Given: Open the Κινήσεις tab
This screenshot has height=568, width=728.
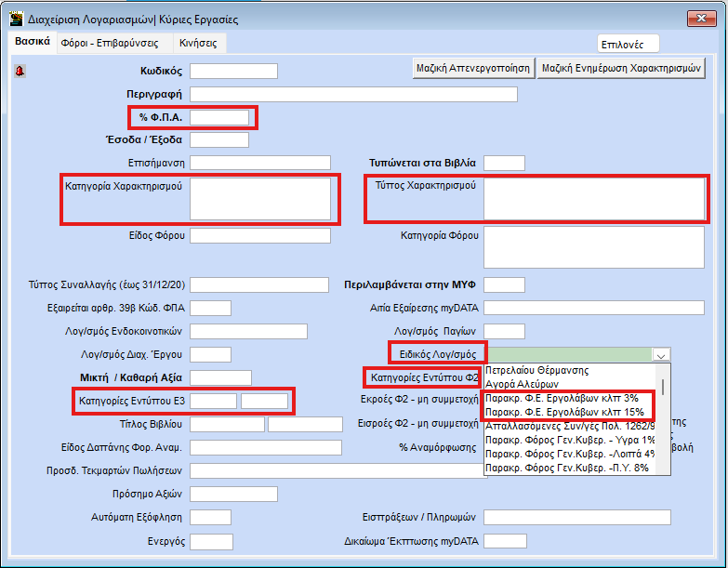Looking at the screenshot, I should click(199, 43).
